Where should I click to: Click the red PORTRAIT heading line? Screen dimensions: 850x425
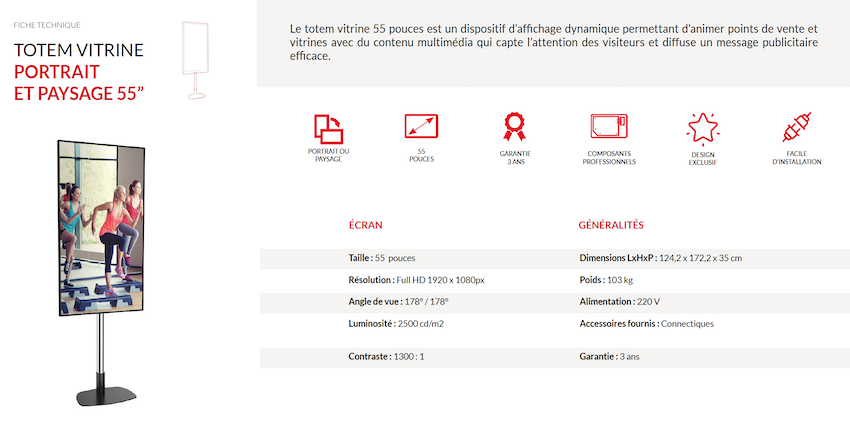tap(57, 72)
